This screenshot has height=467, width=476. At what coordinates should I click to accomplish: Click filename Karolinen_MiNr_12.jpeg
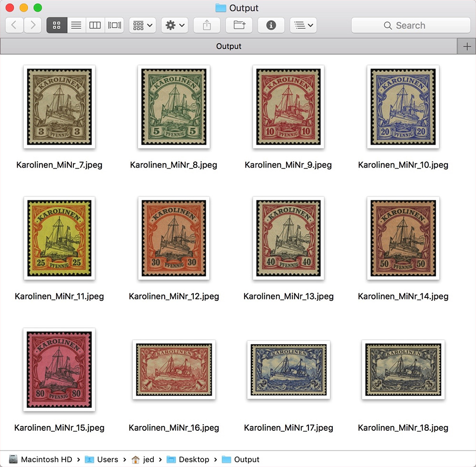[174, 297]
